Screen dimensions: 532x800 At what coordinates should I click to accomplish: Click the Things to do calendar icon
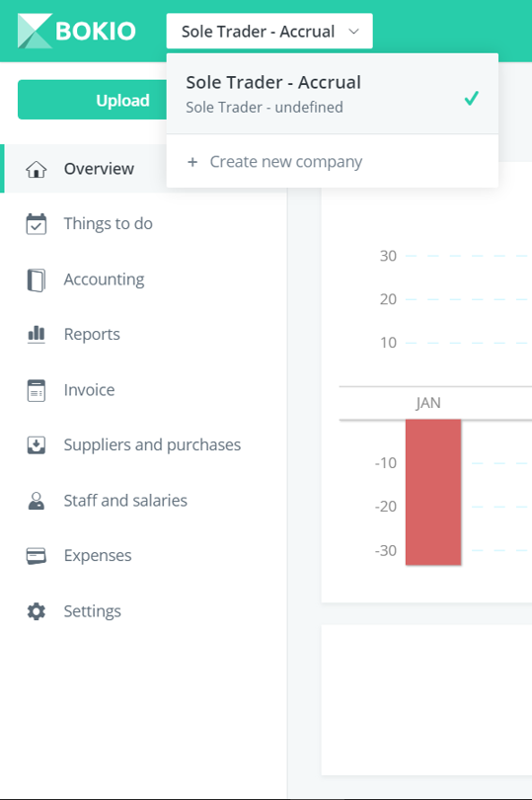tap(37, 224)
